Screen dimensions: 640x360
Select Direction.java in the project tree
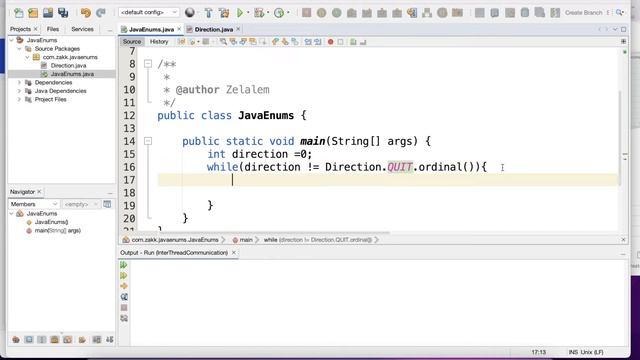[68, 65]
